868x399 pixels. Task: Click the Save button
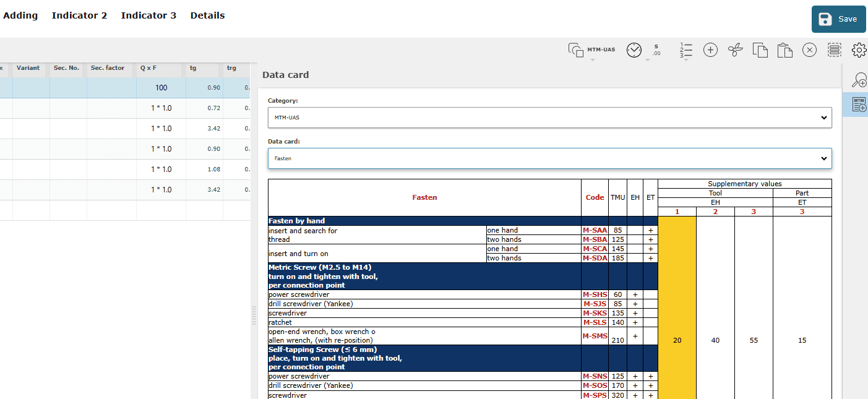838,19
